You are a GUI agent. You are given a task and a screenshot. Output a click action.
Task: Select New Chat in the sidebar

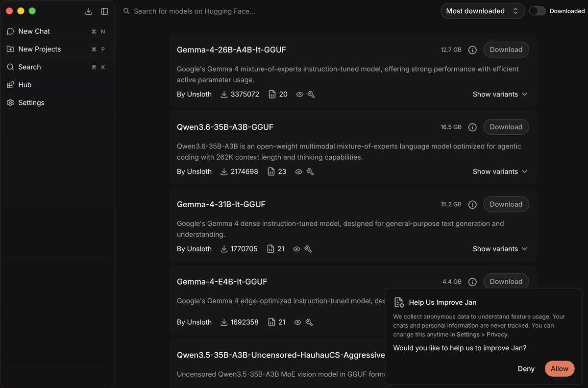[57, 31]
